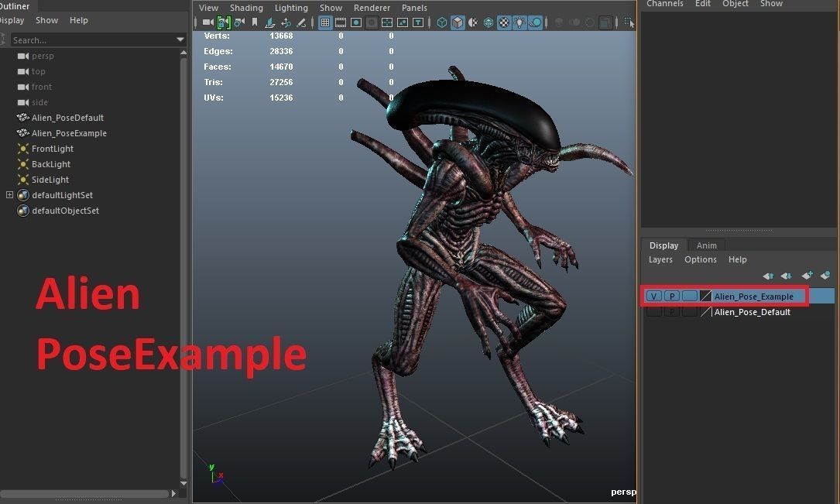This screenshot has width=840, height=504.
Task: Open the Outliner search dropdown arrow
Action: 180,39
